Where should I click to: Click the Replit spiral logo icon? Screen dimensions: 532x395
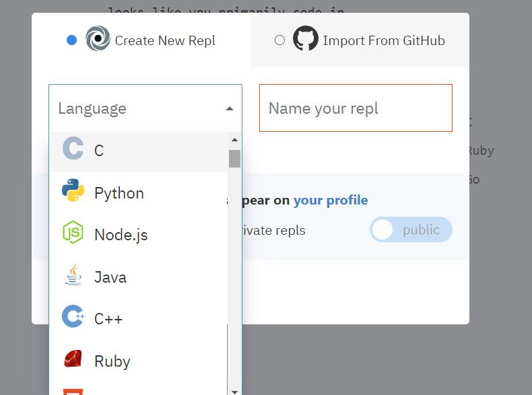(x=98, y=38)
